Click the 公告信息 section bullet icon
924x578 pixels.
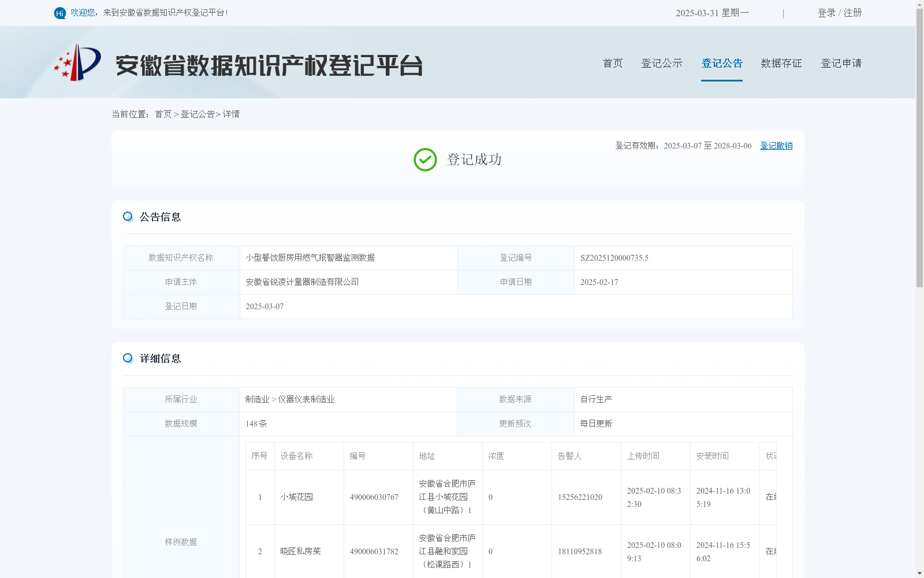coord(128,217)
